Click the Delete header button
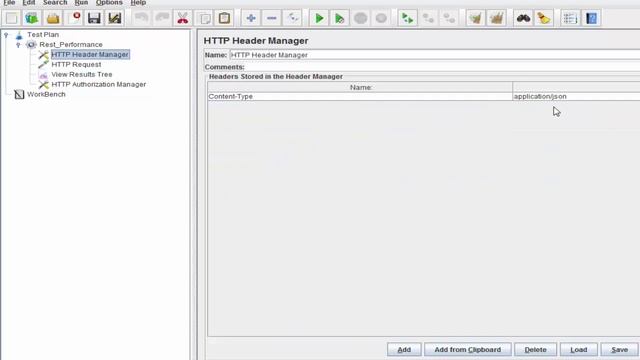 click(x=536, y=350)
